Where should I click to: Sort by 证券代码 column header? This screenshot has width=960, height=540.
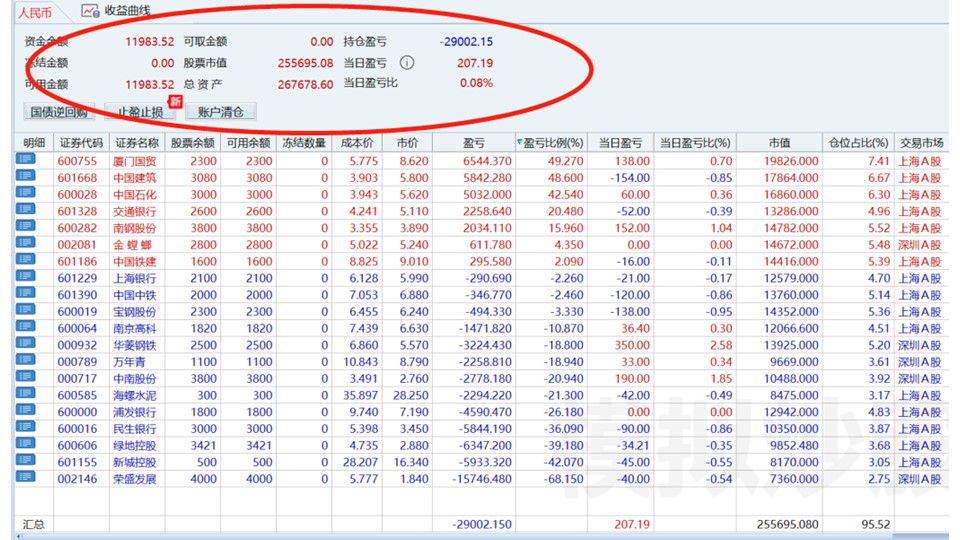[81, 143]
